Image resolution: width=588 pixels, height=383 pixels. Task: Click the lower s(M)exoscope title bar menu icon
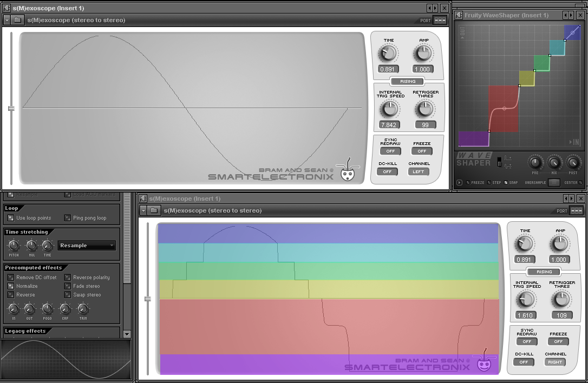click(x=143, y=198)
